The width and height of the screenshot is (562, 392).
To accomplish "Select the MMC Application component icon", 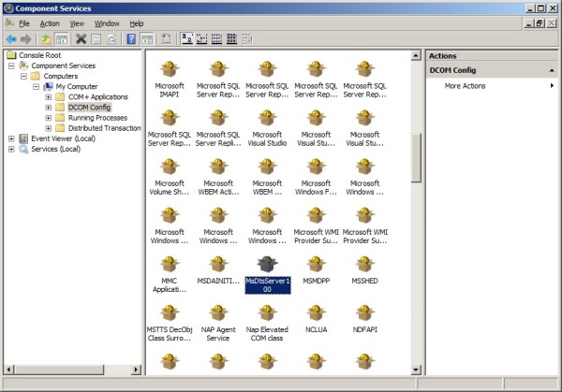I will point(170,264).
